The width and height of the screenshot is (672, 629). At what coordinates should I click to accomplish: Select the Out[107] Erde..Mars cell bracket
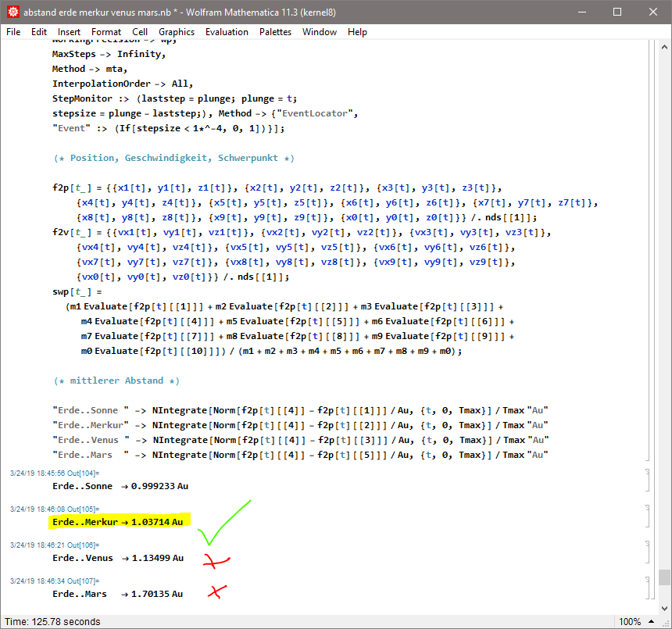pos(648,588)
